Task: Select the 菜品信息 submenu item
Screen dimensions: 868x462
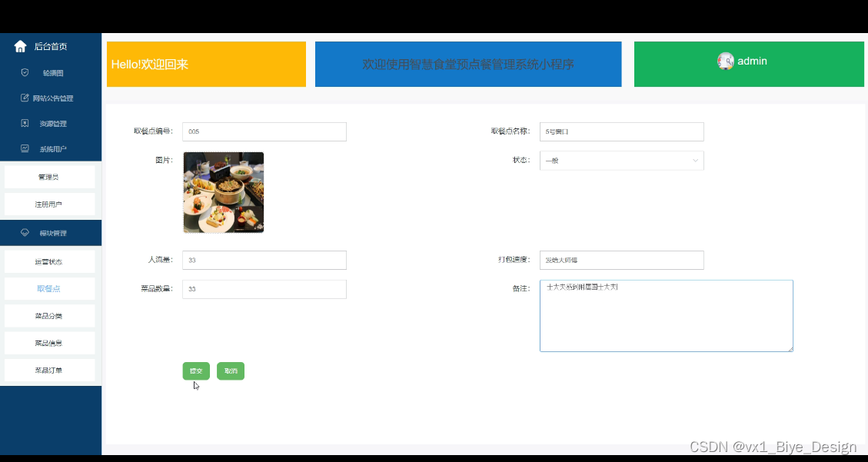Action: (49, 343)
